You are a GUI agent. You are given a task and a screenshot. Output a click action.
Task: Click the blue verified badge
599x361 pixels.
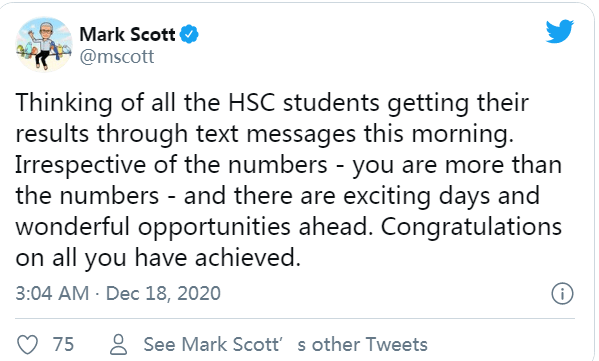[189, 34]
